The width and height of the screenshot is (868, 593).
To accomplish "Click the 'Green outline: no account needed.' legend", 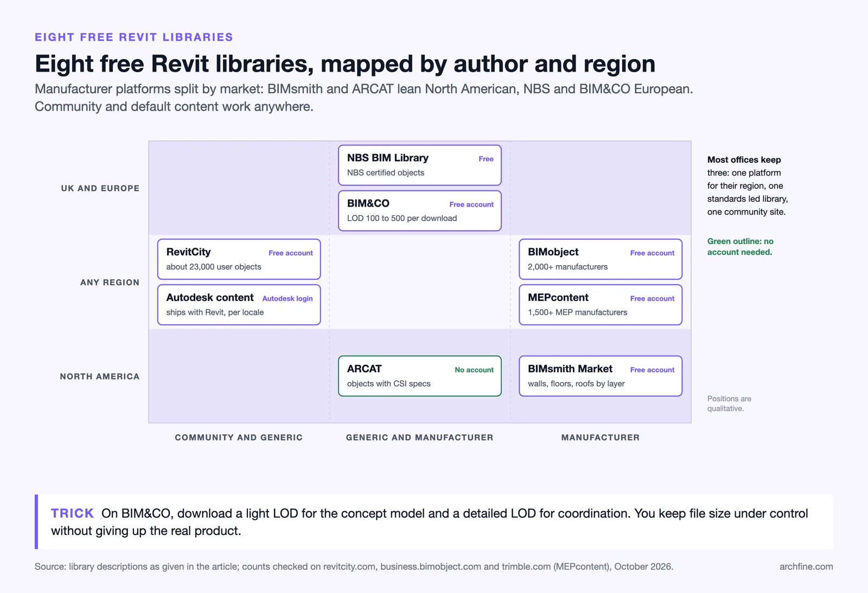I will click(740, 247).
